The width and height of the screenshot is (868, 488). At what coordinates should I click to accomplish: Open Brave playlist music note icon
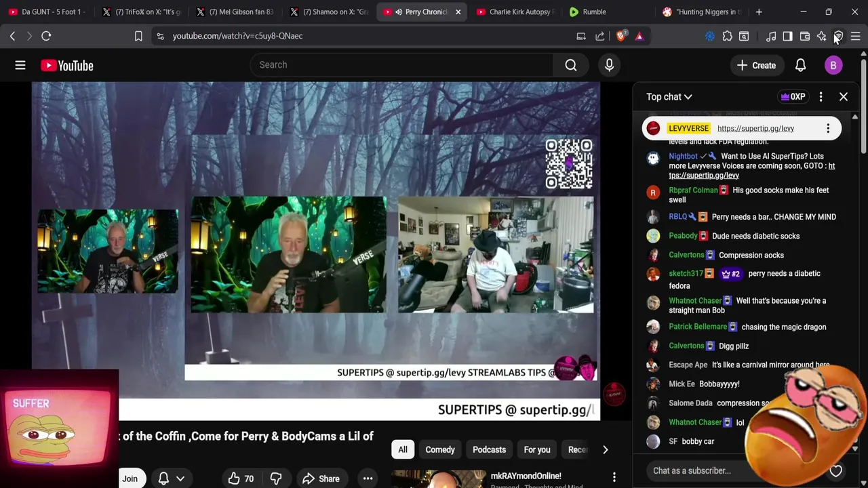(771, 36)
